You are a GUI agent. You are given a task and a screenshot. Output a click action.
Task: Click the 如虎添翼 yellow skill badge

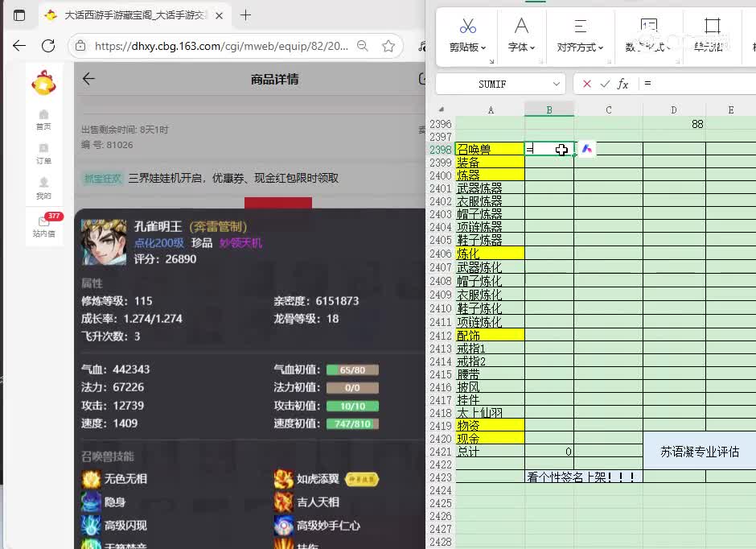point(362,479)
